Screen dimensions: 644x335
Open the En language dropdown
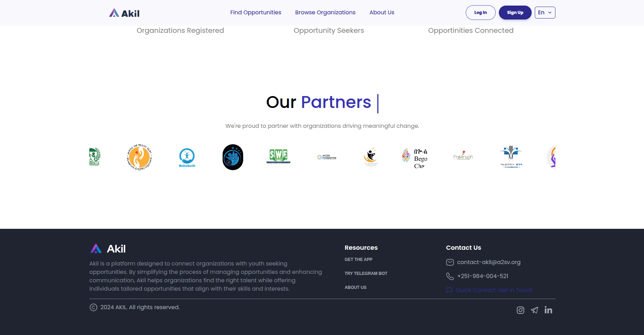point(545,13)
